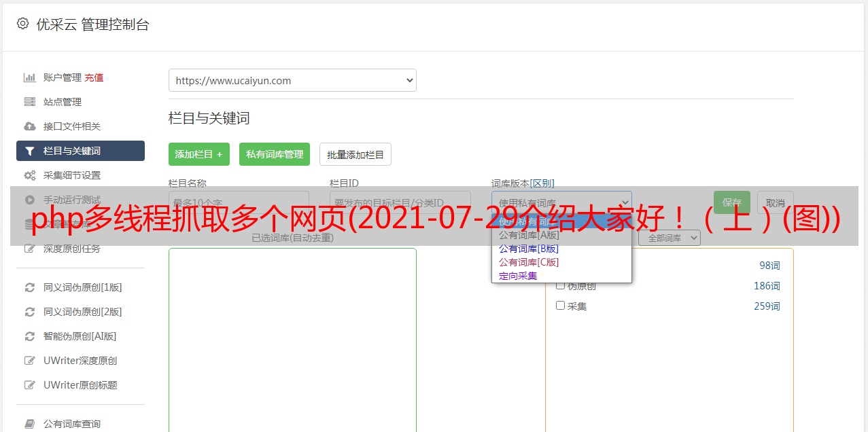The height and width of the screenshot is (432, 868).
Task: Click the edit icon for UWriter原创标题
Action: (29, 385)
